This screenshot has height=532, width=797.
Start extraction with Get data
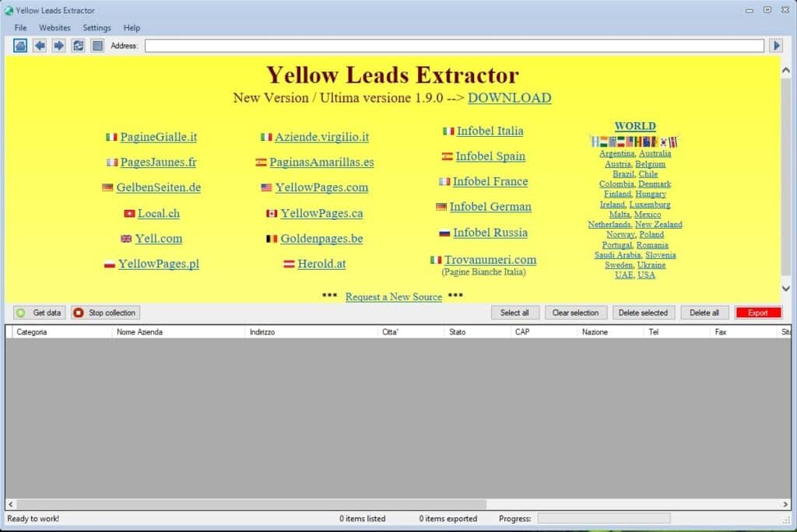tap(39, 313)
